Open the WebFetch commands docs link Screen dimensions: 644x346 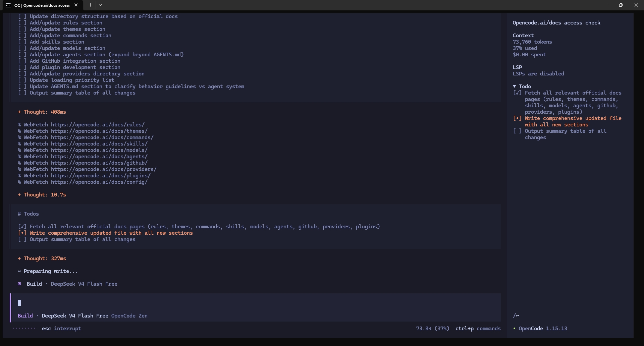pos(102,137)
